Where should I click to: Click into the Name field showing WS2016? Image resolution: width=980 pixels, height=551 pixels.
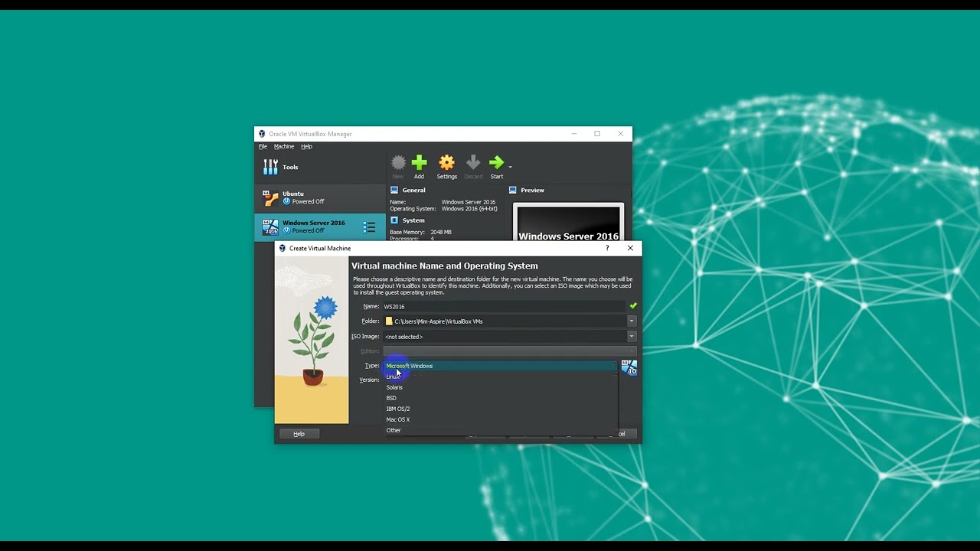point(504,306)
